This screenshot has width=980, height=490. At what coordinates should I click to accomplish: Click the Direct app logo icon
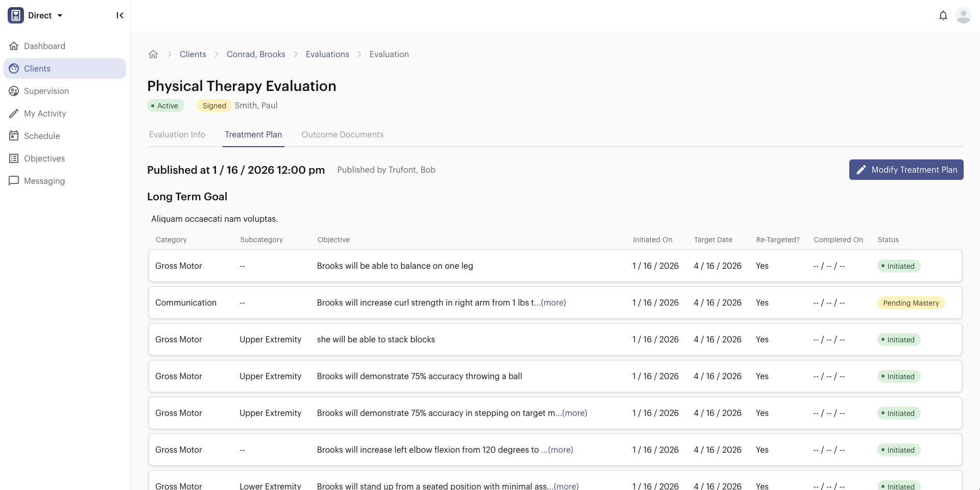coord(16,15)
